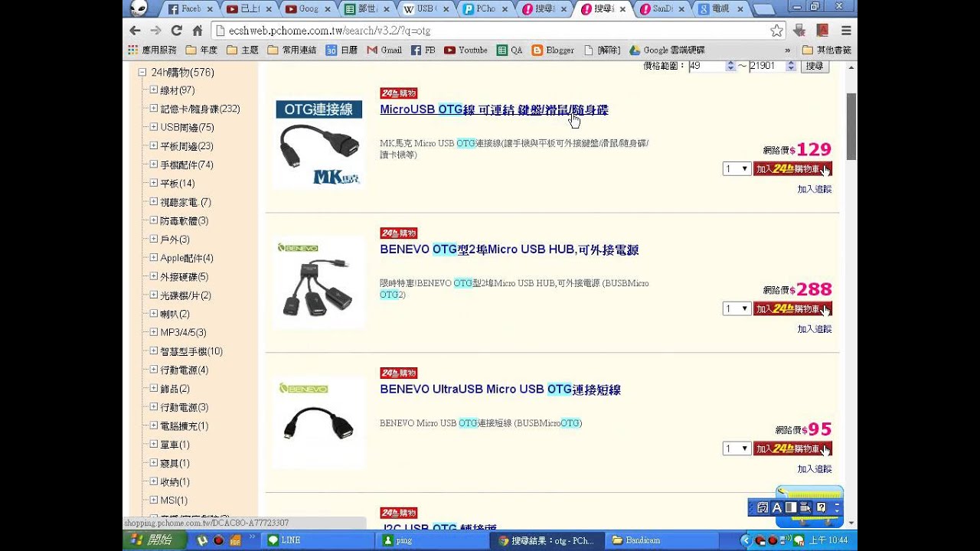Open the BENEVO short cable thumbnail

click(318, 423)
